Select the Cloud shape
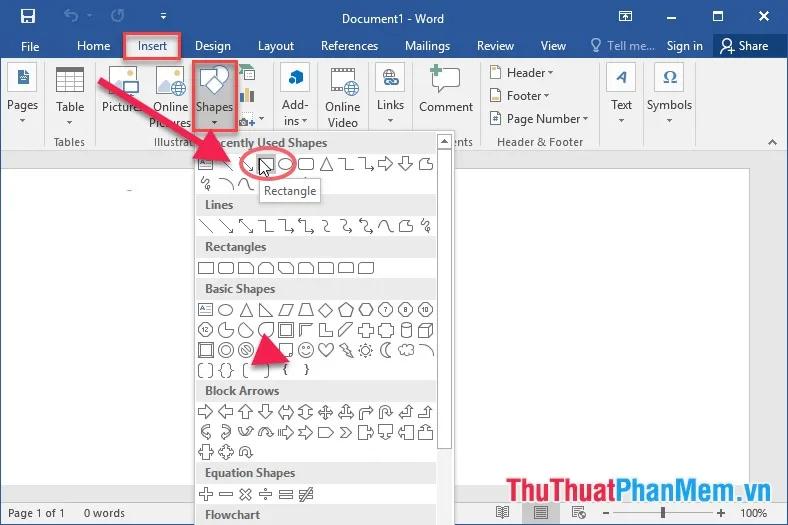Viewport: 788px width, 525px height. pyautogui.click(x=406, y=350)
